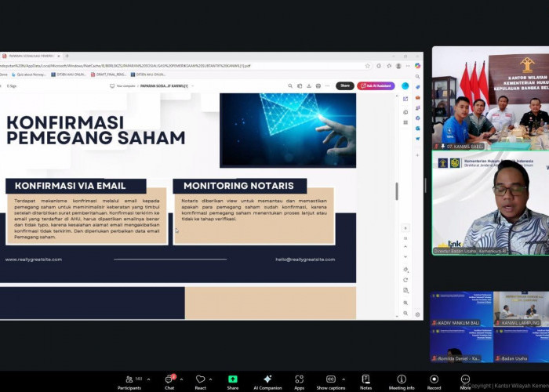Image resolution: width=549 pixels, height=392 pixels.
Task: Click next page down arrow in PDF panel
Action: pyautogui.click(x=405, y=257)
